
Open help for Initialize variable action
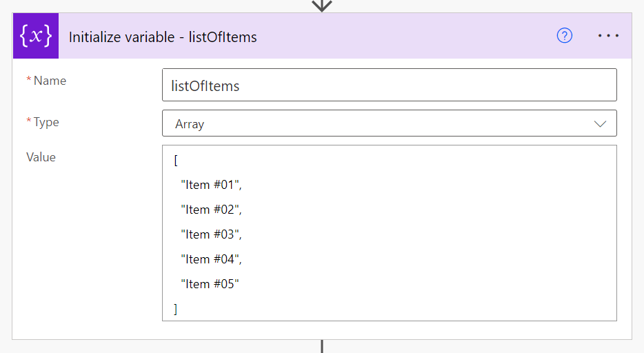pyautogui.click(x=564, y=37)
